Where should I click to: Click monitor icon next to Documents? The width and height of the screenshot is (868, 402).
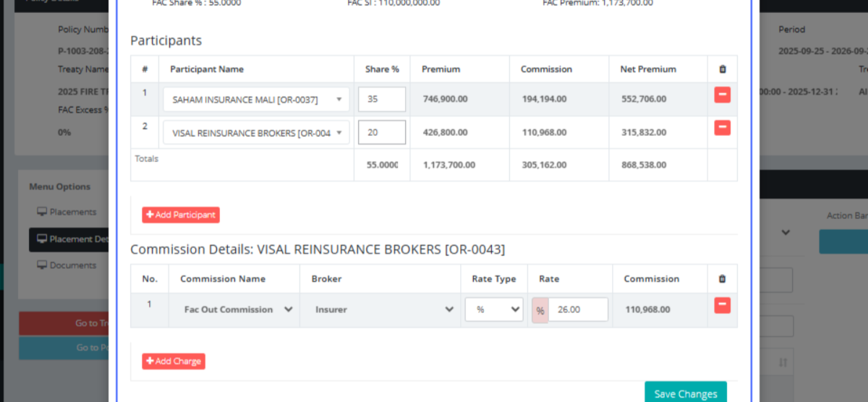[42, 265]
